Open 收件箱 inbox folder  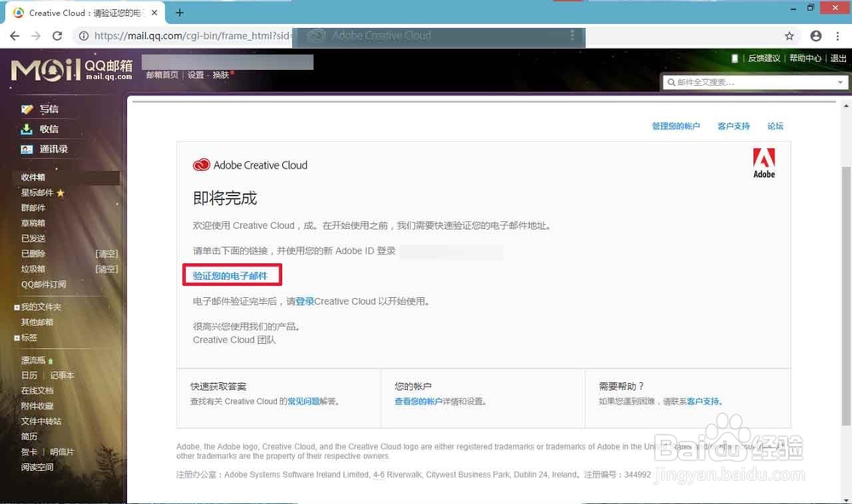(x=33, y=177)
